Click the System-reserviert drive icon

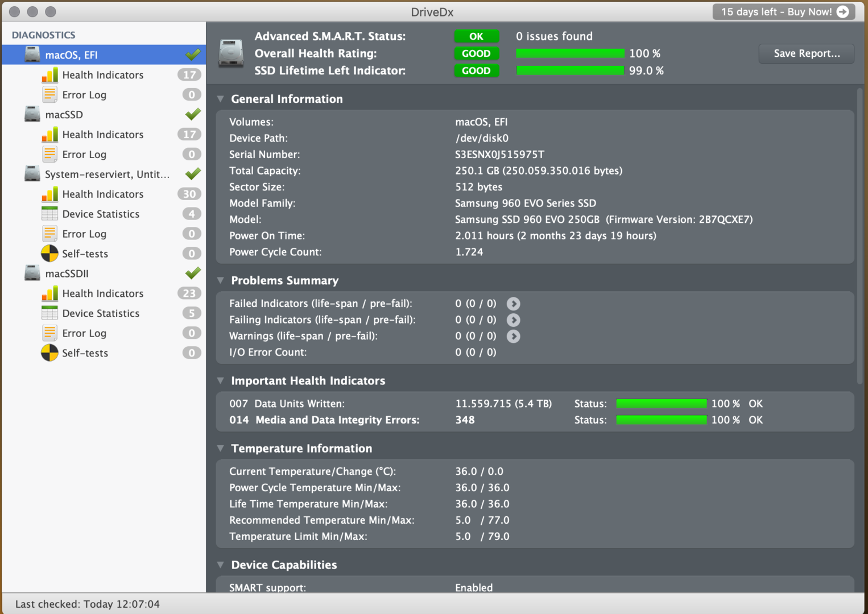coord(32,174)
